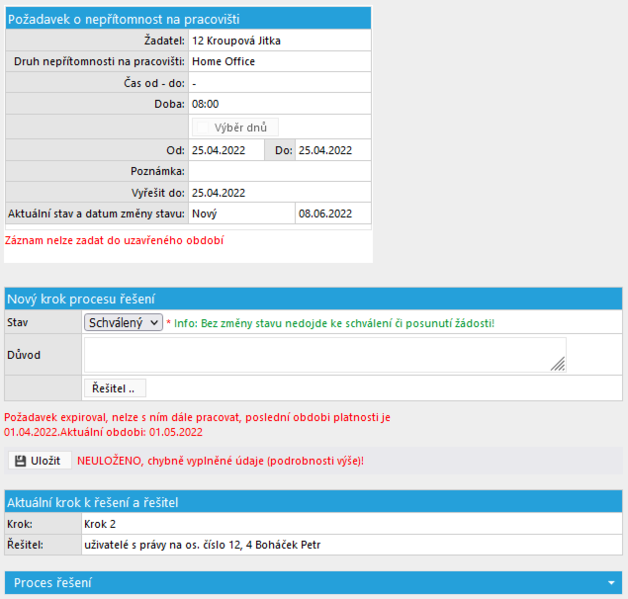The width and height of the screenshot is (628, 599).
Task: Click the Důvod text area
Action: pos(325,355)
